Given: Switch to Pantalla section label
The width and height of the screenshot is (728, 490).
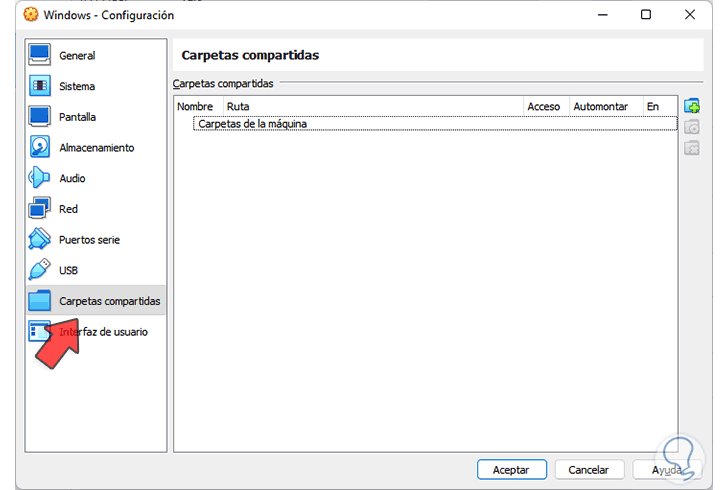Looking at the screenshot, I should coord(78,117).
